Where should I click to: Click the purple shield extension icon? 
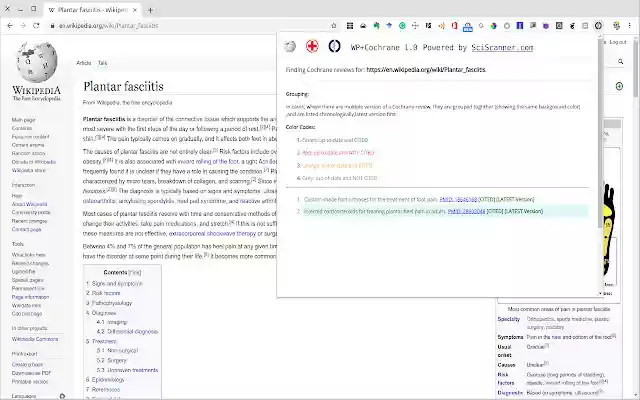[x=546, y=25]
